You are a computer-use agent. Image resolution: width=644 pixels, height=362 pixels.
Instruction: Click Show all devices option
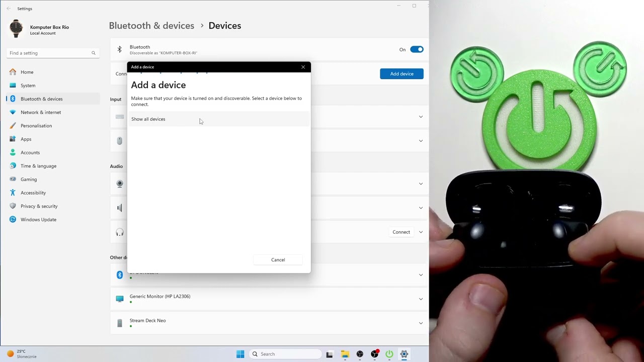218,119
